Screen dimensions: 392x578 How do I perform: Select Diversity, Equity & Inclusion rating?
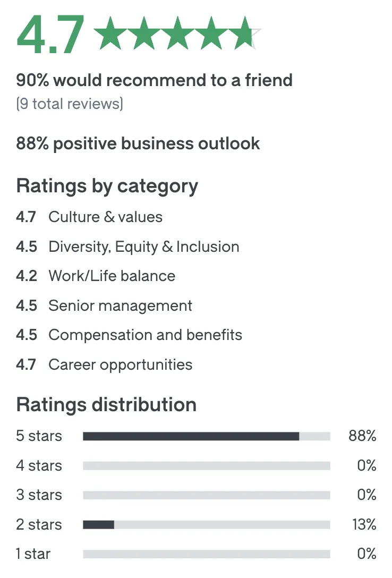click(128, 246)
